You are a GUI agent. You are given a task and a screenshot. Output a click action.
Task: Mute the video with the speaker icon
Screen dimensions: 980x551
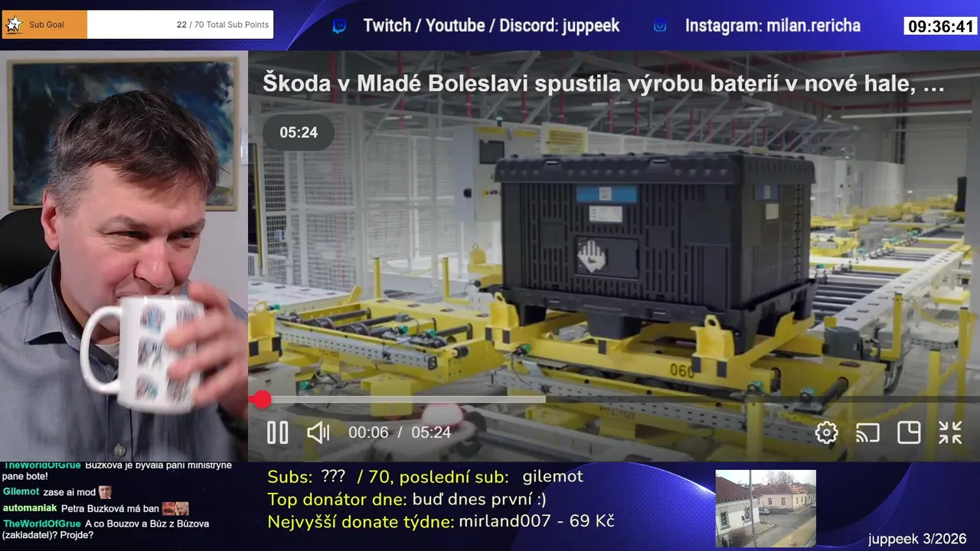[x=318, y=432]
